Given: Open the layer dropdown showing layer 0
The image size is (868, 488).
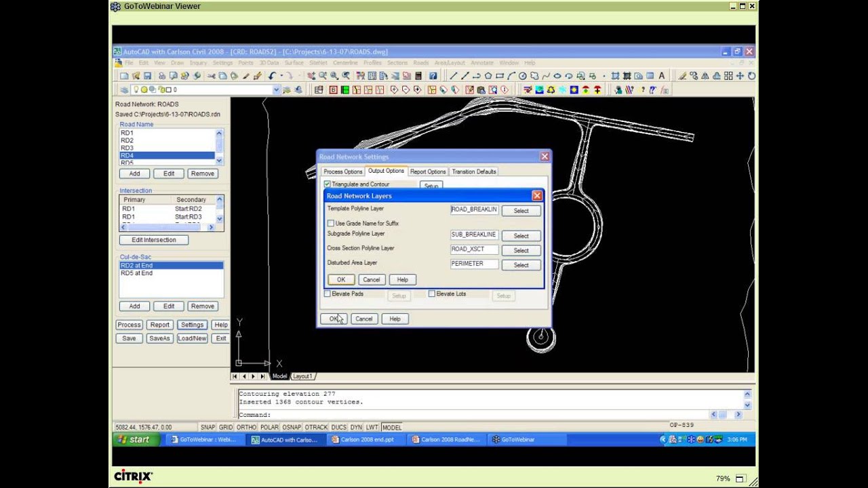Looking at the screenshot, I should (276, 89).
